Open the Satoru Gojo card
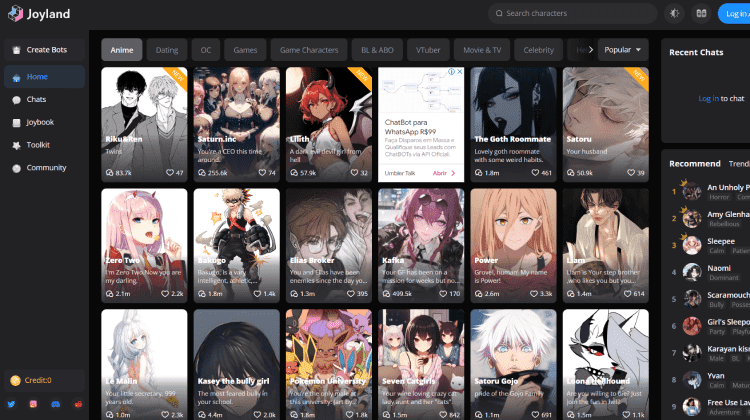This screenshot has height=420, width=750. pos(513,365)
